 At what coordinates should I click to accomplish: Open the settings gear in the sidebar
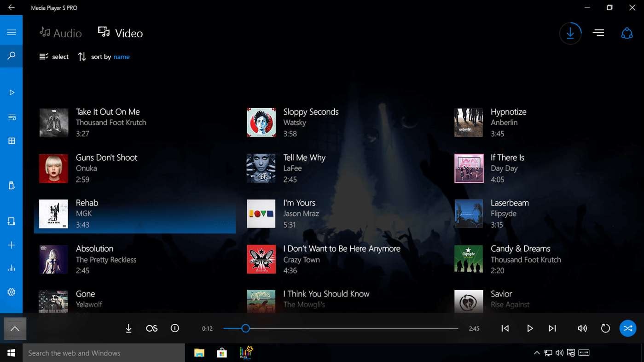12,292
